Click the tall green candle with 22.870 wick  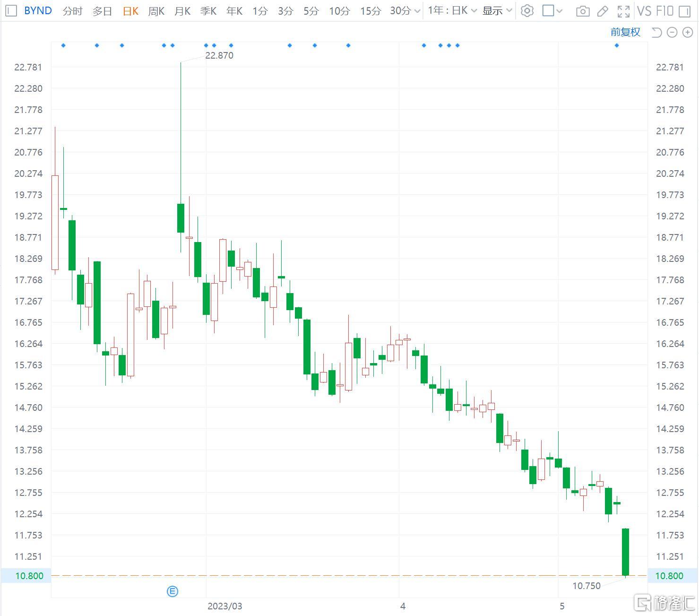181,218
